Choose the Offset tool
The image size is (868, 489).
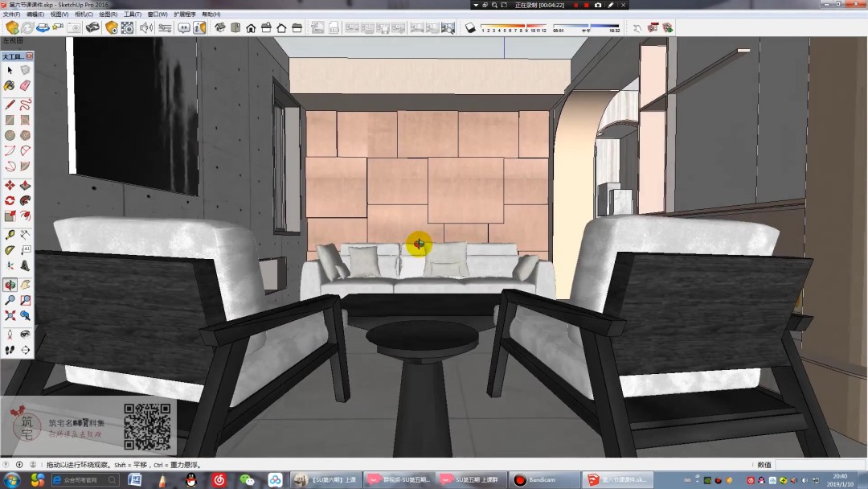pyautogui.click(x=26, y=216)
